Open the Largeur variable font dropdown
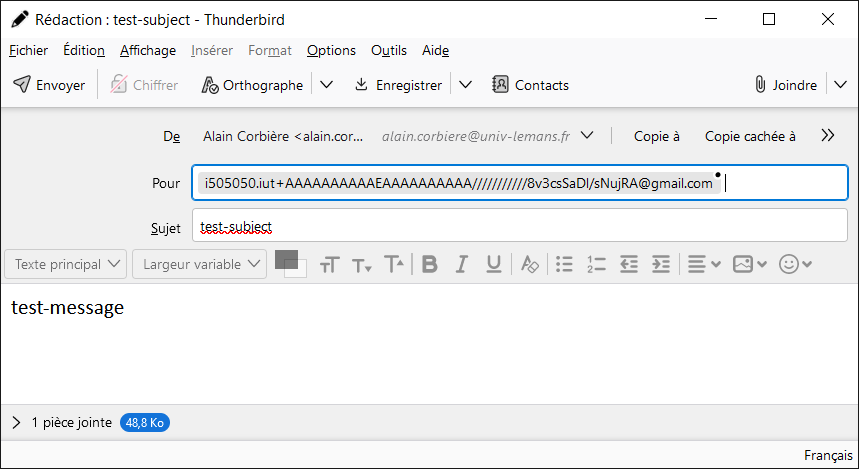The image size is (859, 469). (199, 264)
